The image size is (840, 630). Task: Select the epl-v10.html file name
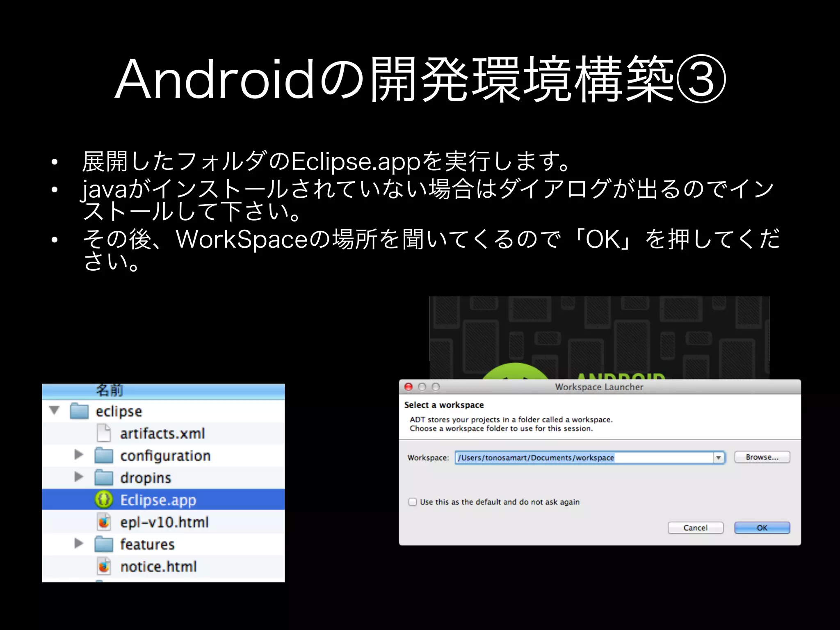pos(164,522)
